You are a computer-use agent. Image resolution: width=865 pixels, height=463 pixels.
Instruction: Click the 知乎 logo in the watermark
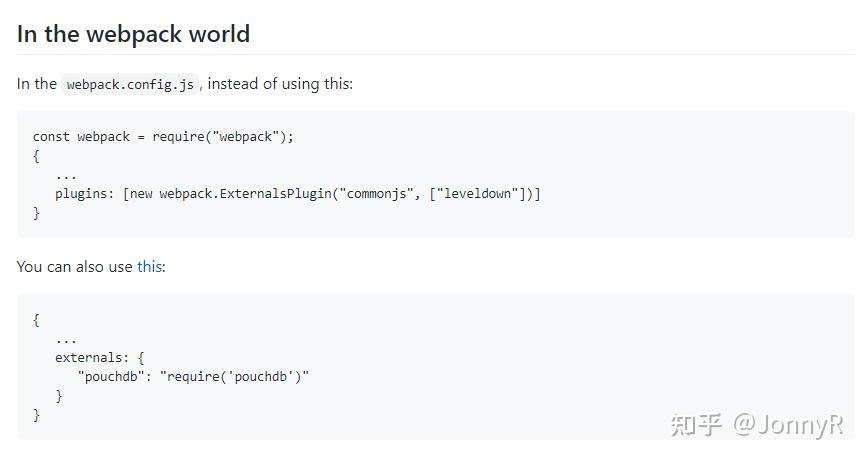click(x=696, y=425)
